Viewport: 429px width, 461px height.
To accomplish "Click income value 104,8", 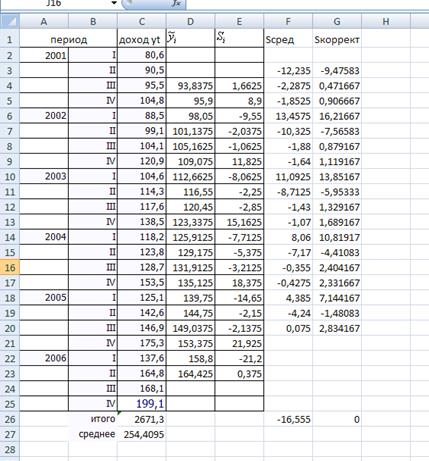I will [x=142, y=100].
